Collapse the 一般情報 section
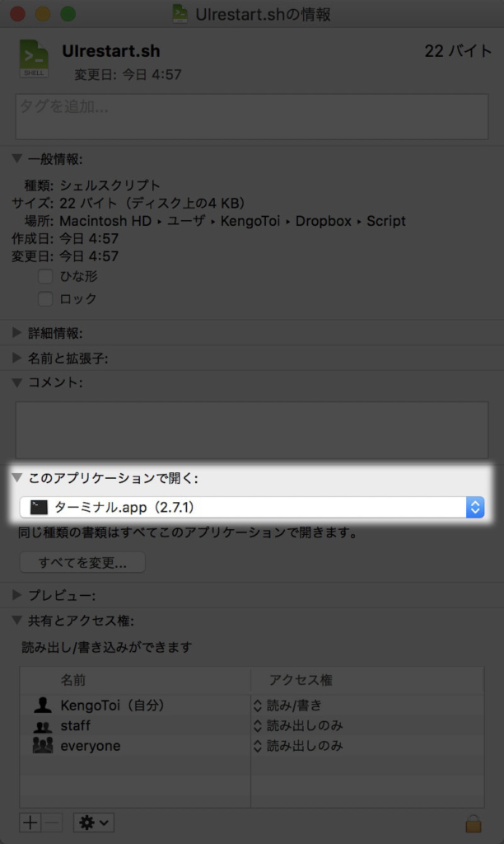The image size is (504, 844). tap(17, 158)
